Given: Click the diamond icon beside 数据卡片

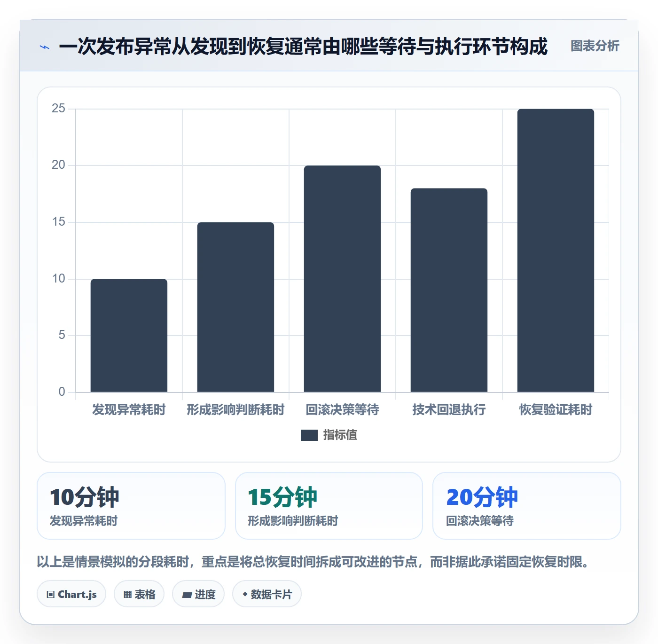Looking at the screenshot, I should 245,594.
